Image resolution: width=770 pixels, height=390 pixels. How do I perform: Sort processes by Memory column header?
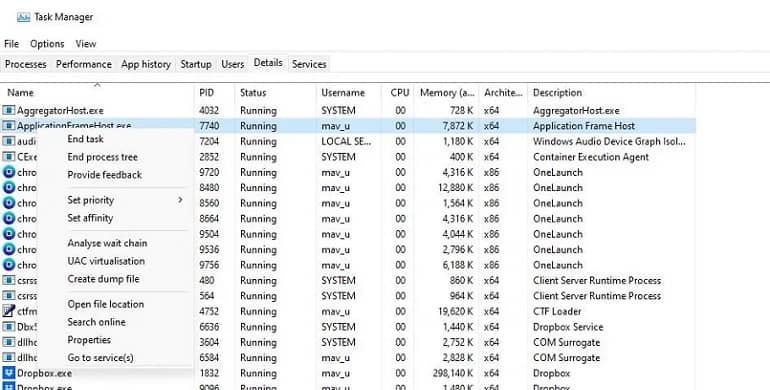[x=447, y=92]
